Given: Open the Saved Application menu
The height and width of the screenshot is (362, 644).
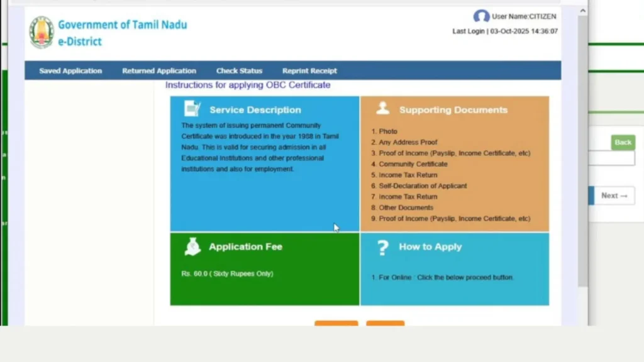Looking at the screenshot, I should [70, 70].
